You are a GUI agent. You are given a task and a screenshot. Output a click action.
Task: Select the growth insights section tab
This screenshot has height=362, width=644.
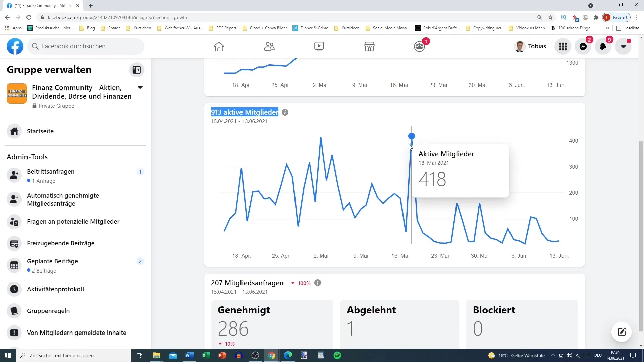tap(245, 112)
